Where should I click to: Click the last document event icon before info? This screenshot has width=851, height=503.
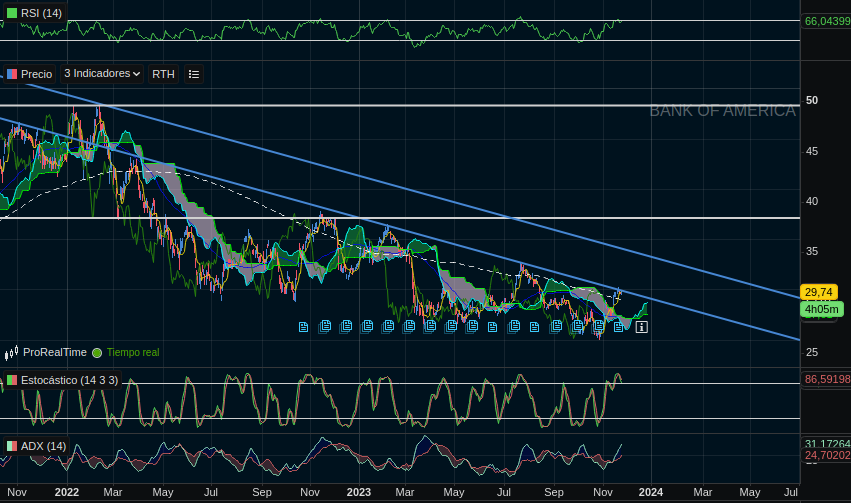[619, 326]
